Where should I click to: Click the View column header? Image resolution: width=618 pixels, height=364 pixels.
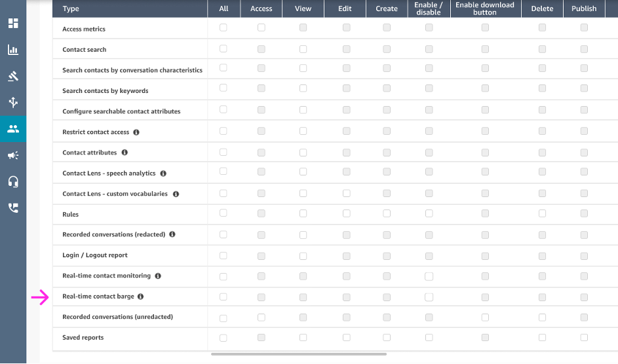[303, 9]
